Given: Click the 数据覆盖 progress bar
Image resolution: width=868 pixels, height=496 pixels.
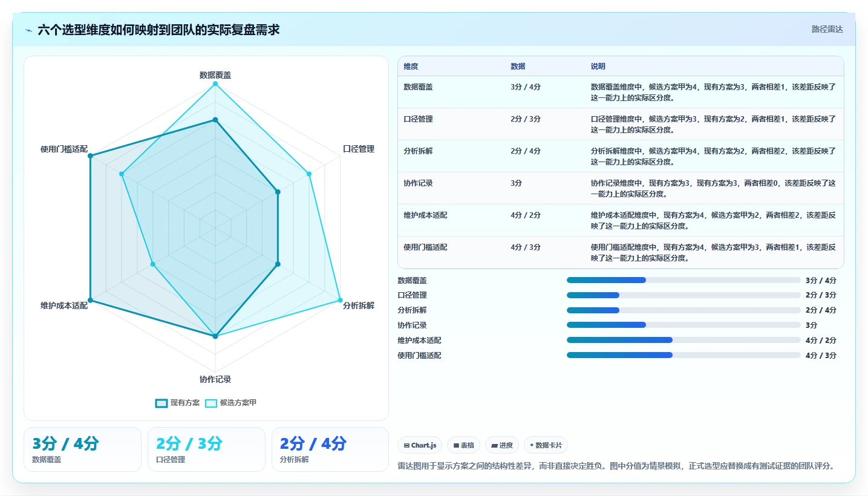Looking at the screenshot, I should point(684,280).
